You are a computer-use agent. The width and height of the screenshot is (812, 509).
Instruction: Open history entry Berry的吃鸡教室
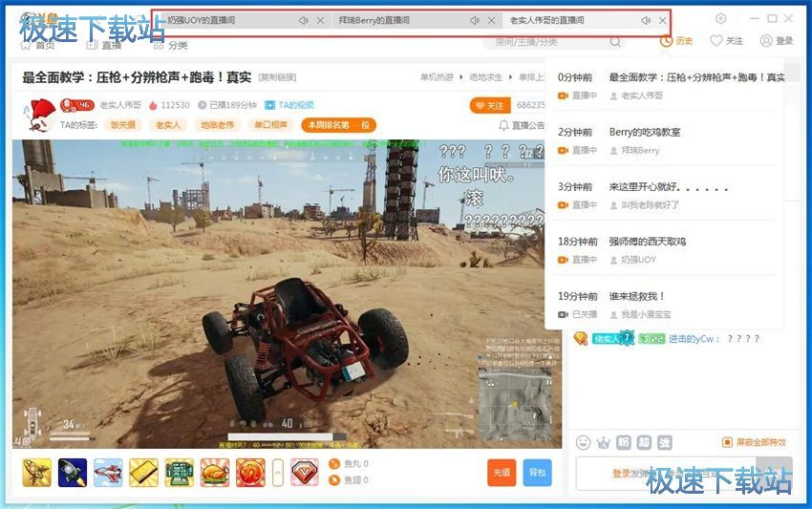pos(664,140)
